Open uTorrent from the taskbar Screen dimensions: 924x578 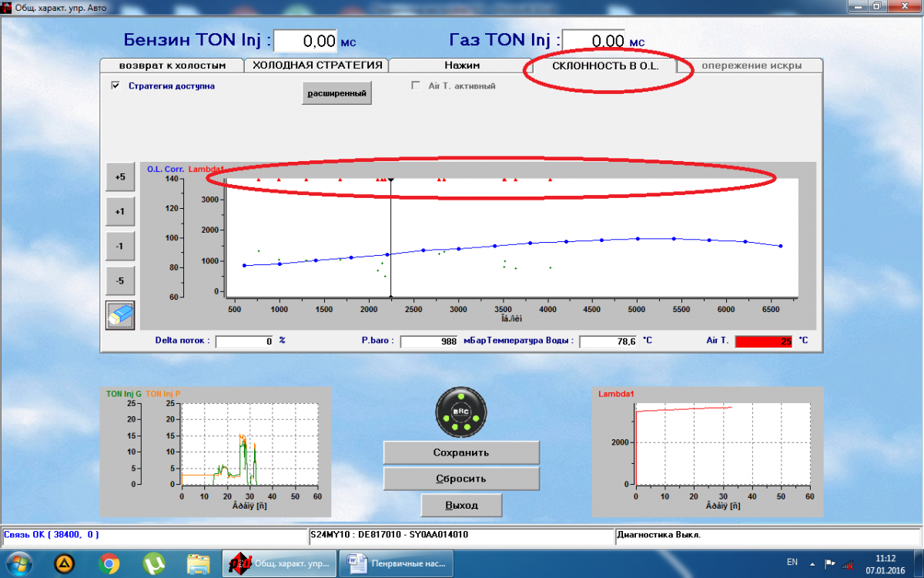154,564
